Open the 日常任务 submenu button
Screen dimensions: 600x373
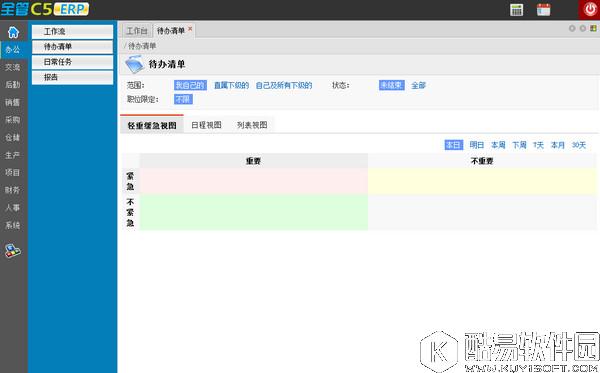(72, 62)
